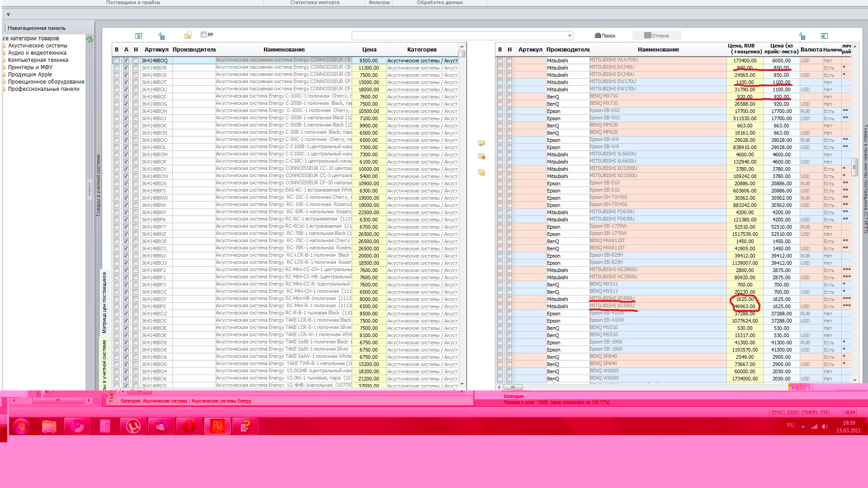Toggle column A checkbox for article 364148BOI
This screenshot has height=488, width=868.
pos(126,97)
